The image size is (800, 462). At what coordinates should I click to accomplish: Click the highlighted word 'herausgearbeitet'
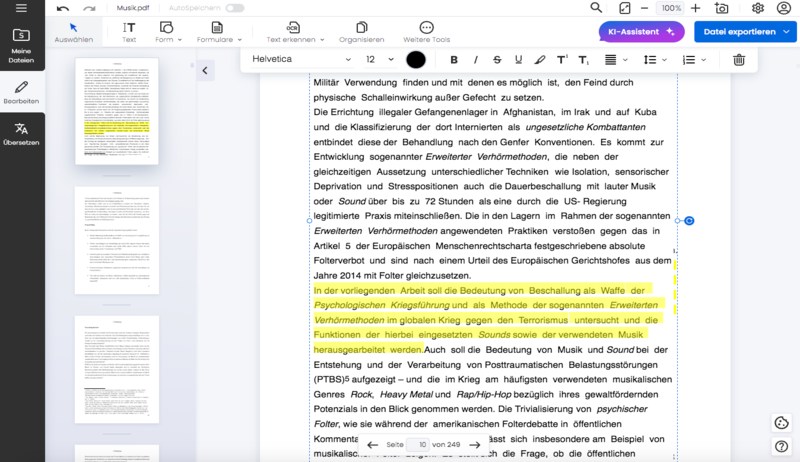pos(349,350)
